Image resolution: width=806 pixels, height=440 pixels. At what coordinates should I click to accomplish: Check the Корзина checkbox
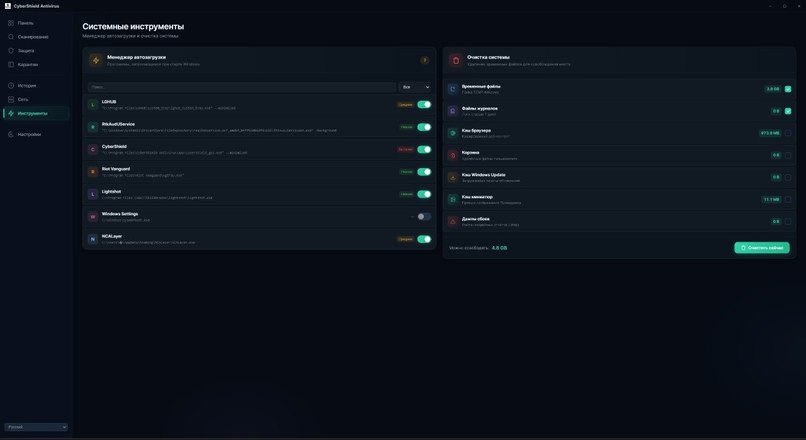(x=788, y=155)
